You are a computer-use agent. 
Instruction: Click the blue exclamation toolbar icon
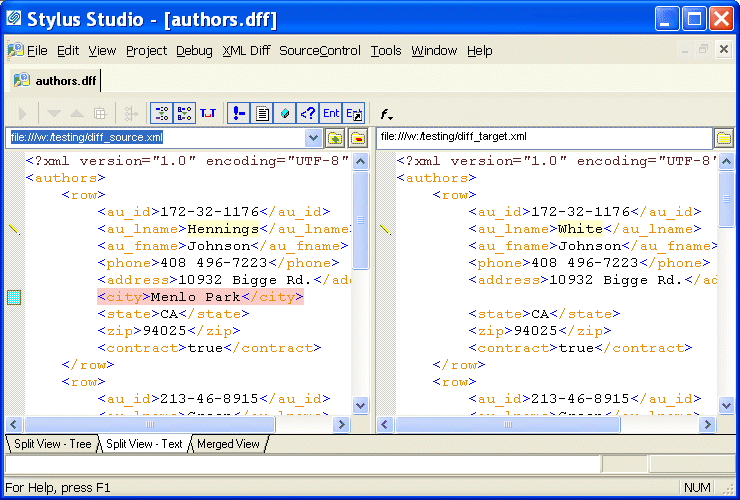click(239, 114)
